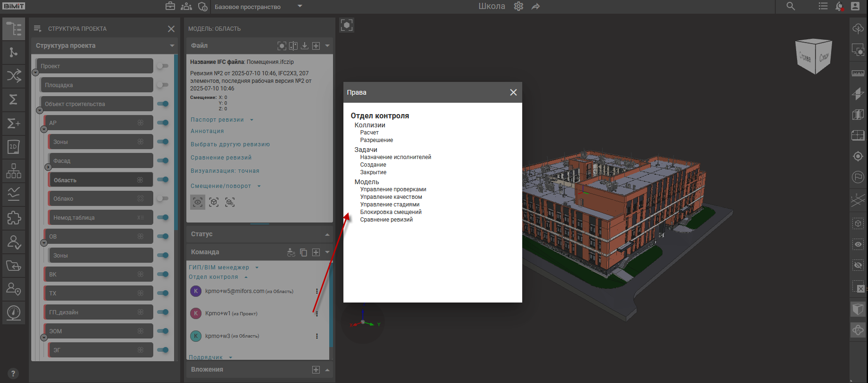This screenshot has height=383, width=868.
Task: Toggle visibility switch for Облако
Action: tap(163, 199)
